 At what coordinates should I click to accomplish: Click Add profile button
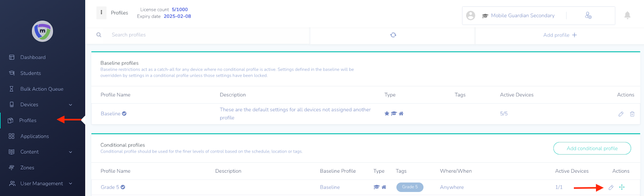pos(560,35)
